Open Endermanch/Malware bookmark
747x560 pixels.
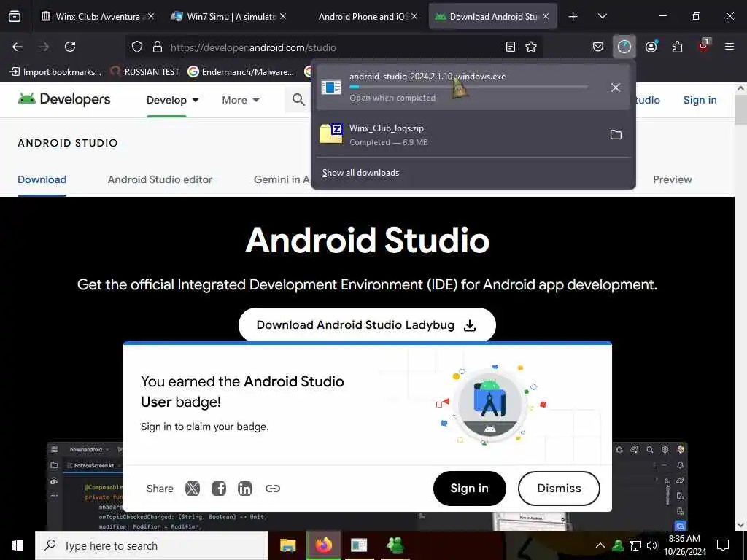[241, 72]
